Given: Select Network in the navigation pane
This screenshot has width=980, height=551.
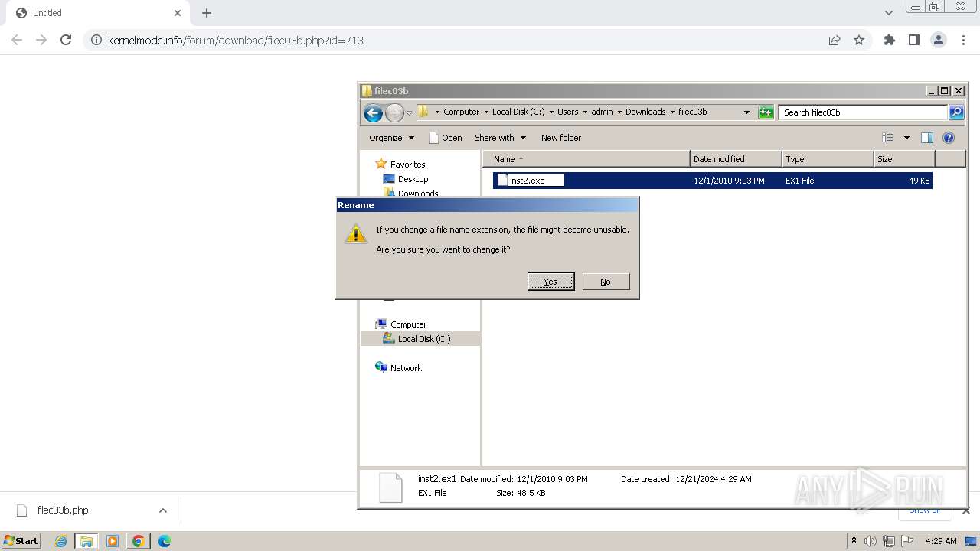Looking at the screenshot, I should tap(406, 368).
